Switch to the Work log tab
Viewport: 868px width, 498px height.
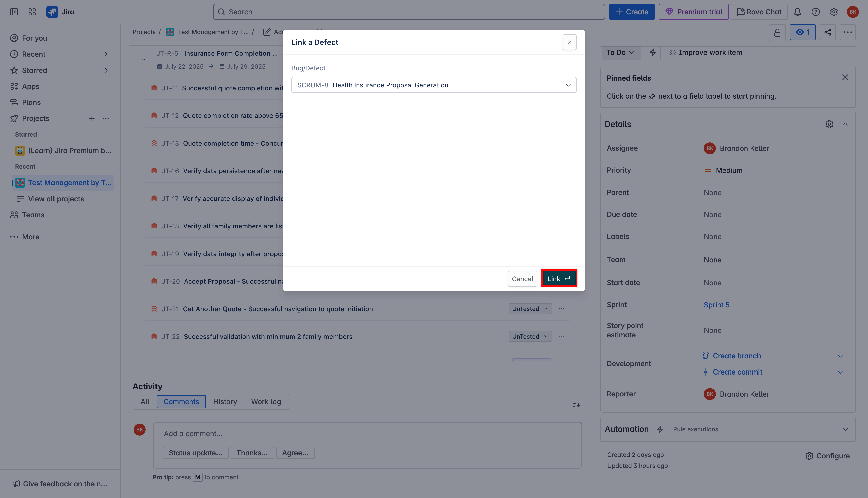(266, 402)
